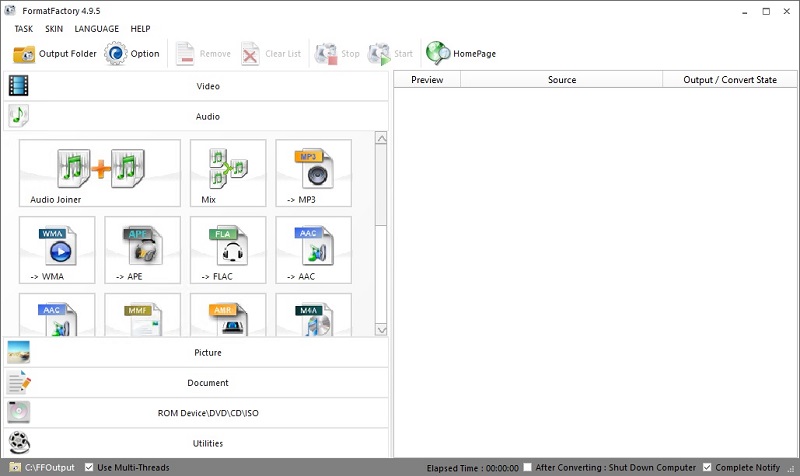The width and height of the screenshot is (800, 476).
Task: Click the C:\FFOutput path in status bar
Action: tap(49, 467)
